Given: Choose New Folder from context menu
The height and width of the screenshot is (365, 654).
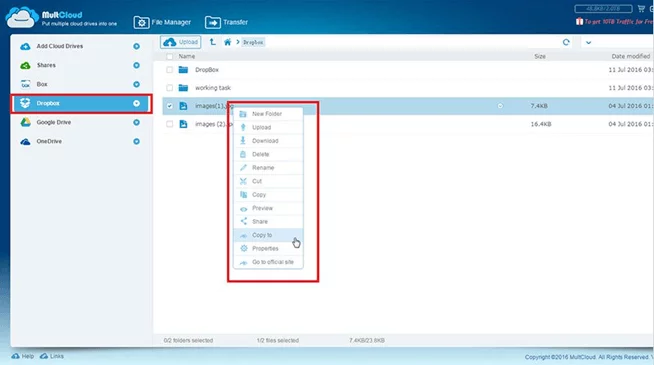Looking at the screenshot, I should coord(268,114).
